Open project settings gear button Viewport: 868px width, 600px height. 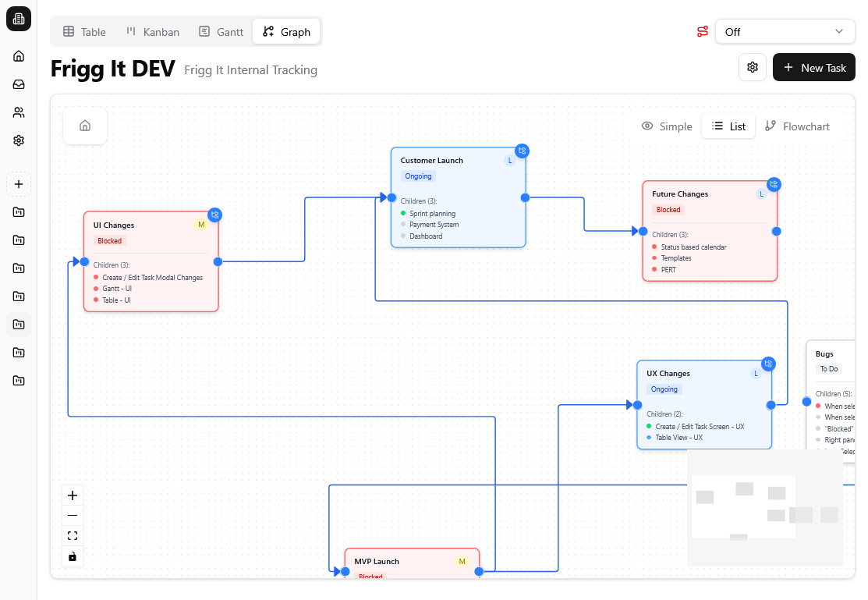(x=753, y=68)
